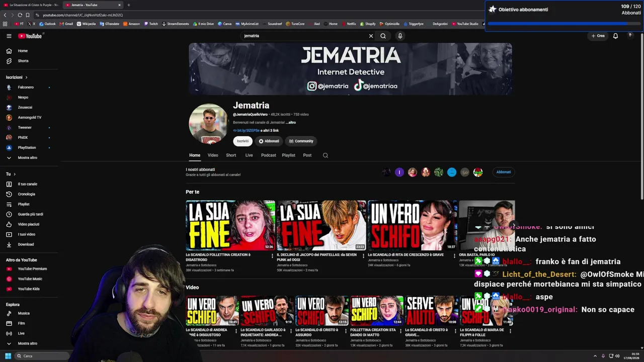Screen dimensions: 644x362
Task: Open the Twitch bookmark
Action: (x=151, y=24)
